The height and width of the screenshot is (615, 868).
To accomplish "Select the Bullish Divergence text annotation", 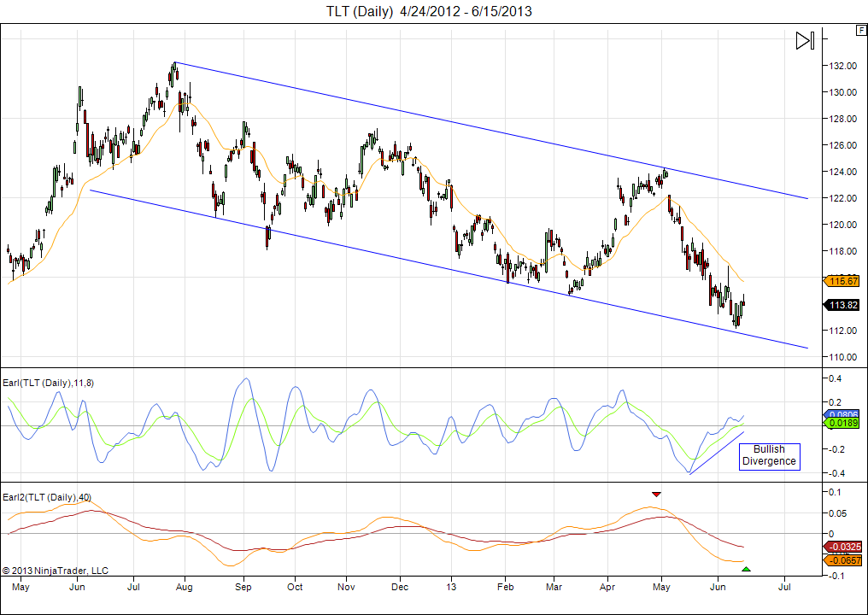I will 769,455.
